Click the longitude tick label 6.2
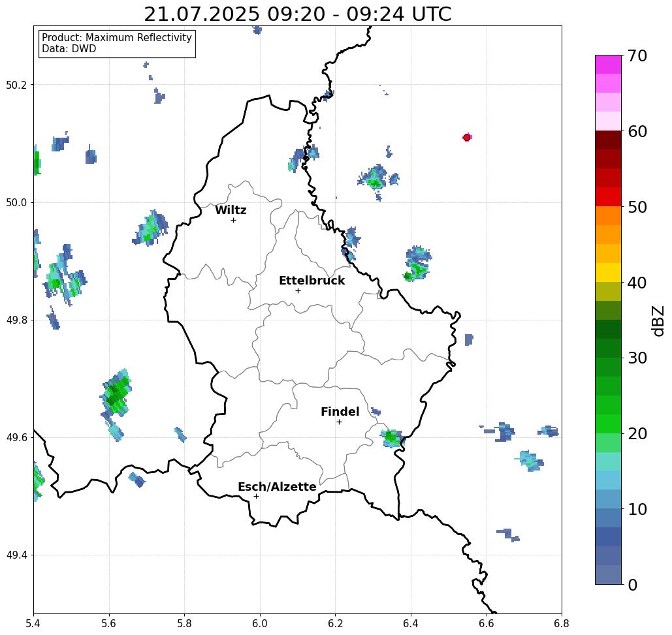The height and width of the screenshot is (635, 672). coord(336,623)
